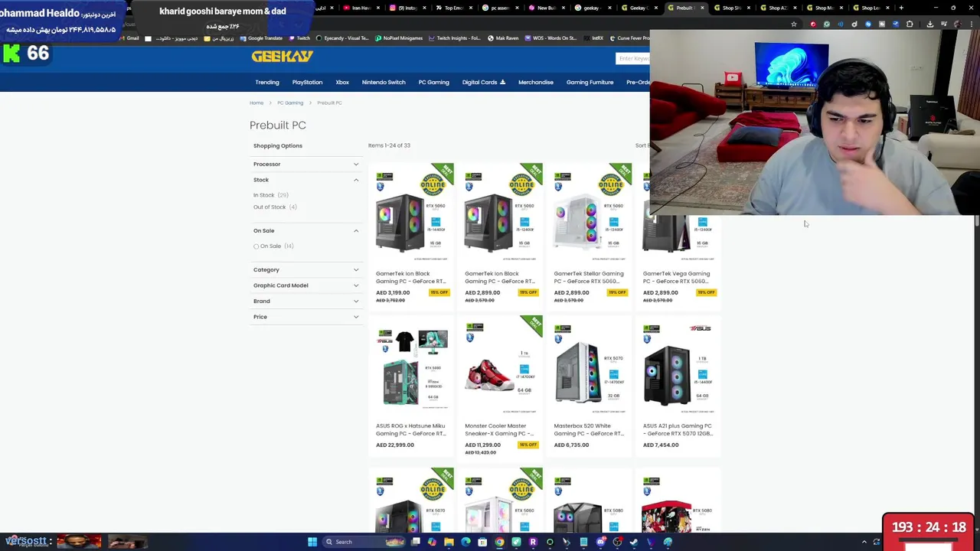Open Chrome extensions puzzle icon
This screenshot has width=980, height=551.
pyautogui.click(x=910, y=24)
